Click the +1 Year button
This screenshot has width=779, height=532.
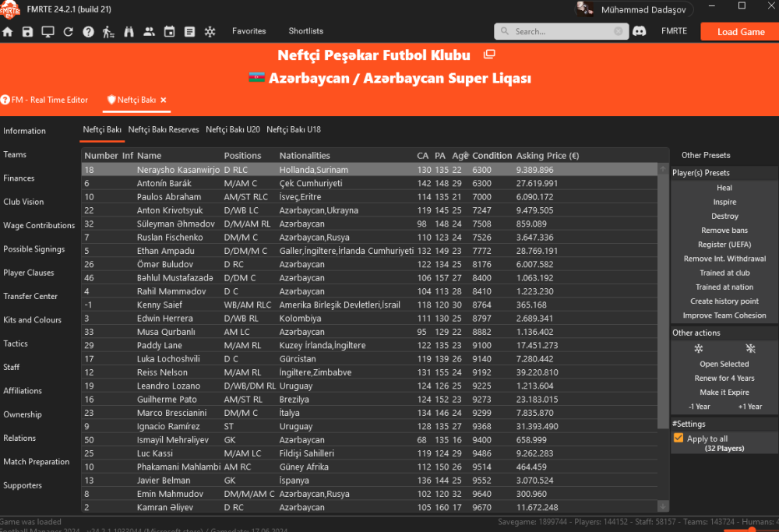(x=750, y=407)
